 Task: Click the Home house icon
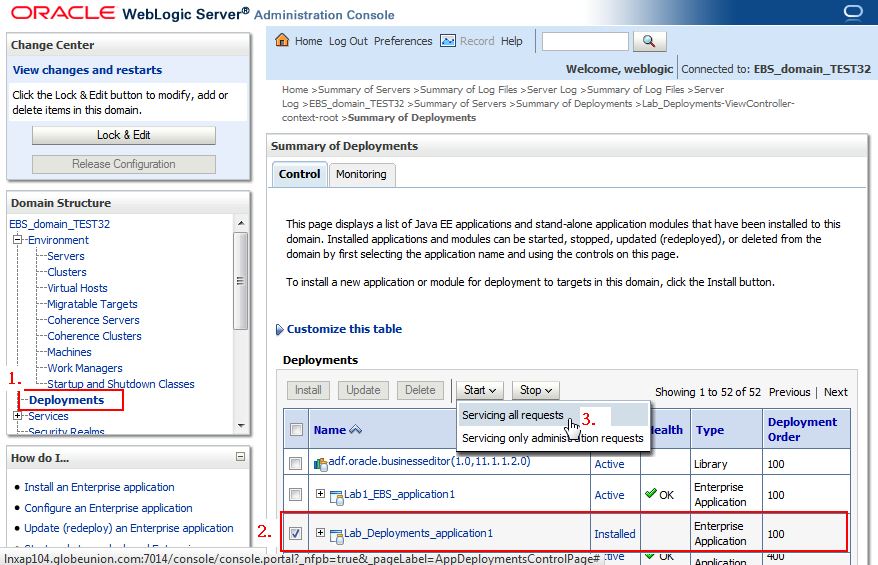point(282,40)
